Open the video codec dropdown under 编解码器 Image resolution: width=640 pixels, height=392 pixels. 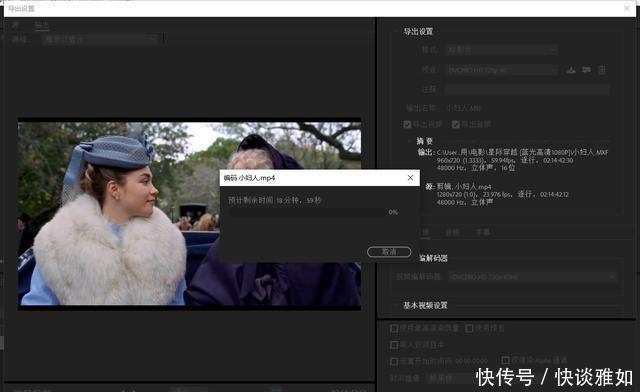point(533,277)
